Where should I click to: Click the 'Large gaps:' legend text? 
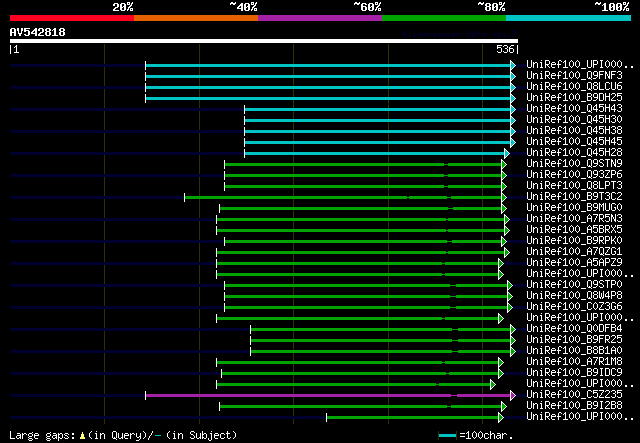[42, 435]
